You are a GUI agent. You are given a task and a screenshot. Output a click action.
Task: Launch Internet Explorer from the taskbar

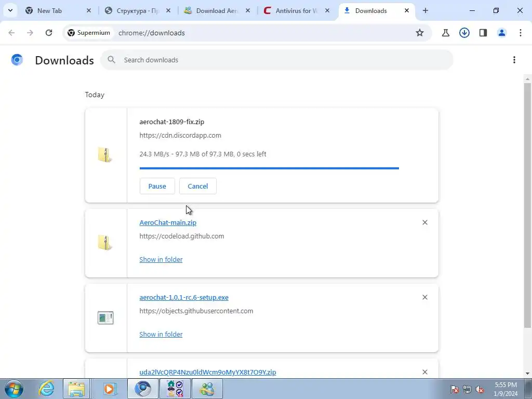coord(46,389)
